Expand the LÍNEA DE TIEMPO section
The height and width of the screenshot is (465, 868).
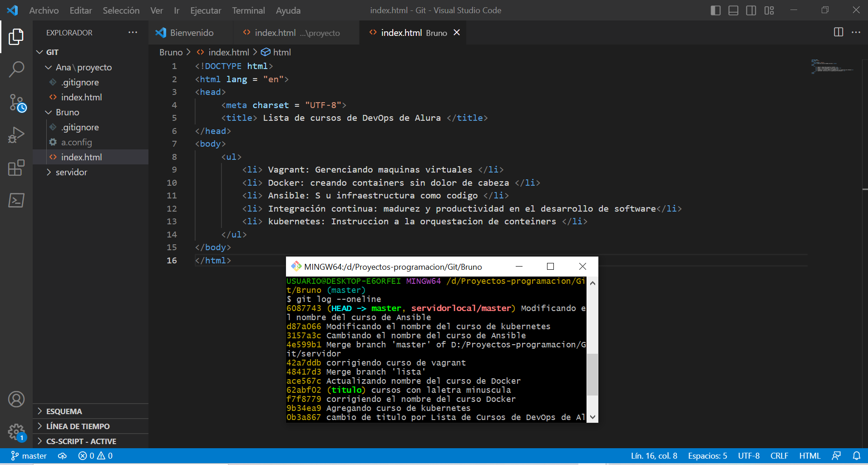point(91,426)
